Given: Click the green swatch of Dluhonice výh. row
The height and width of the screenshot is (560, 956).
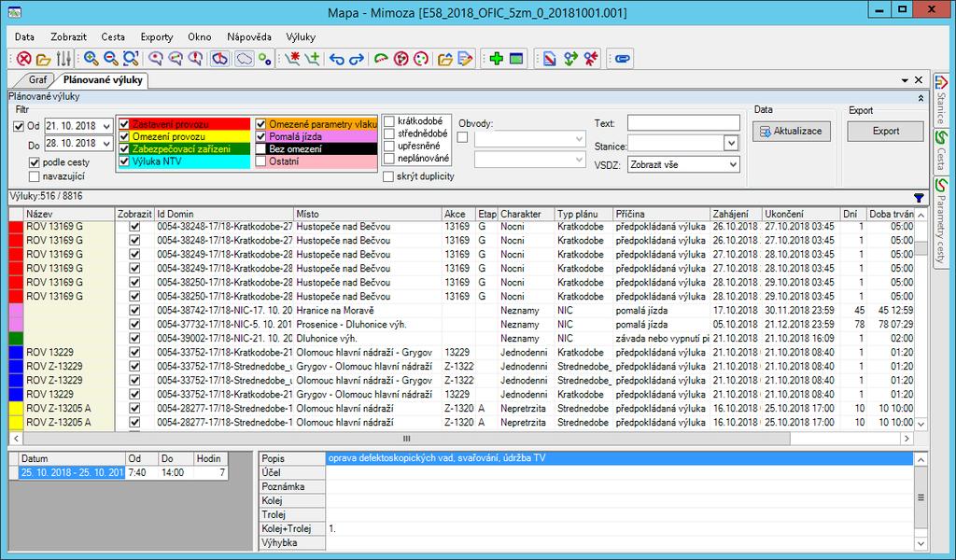Looking at the screenshot, I should click(17, 338).
